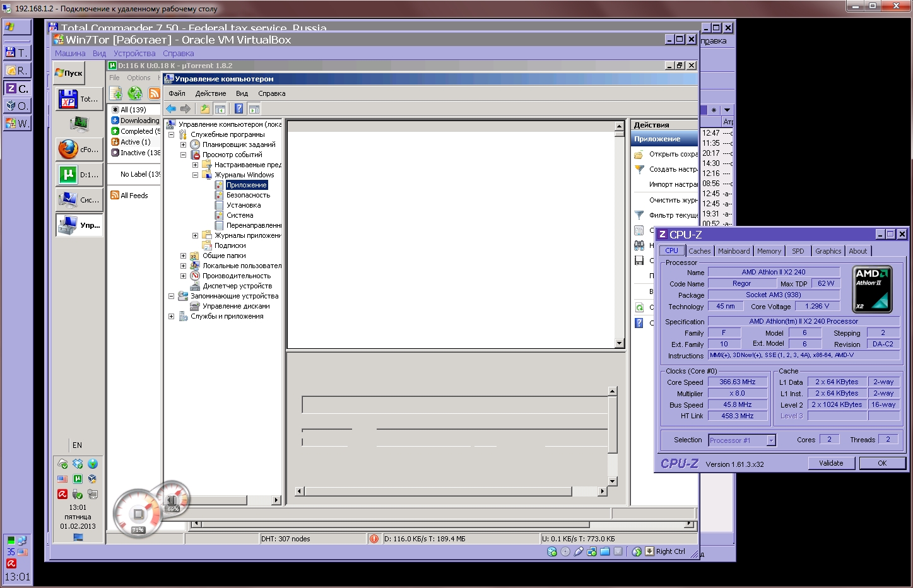Open the Действие menu
913x588 pixels.
tap(210, 93)
